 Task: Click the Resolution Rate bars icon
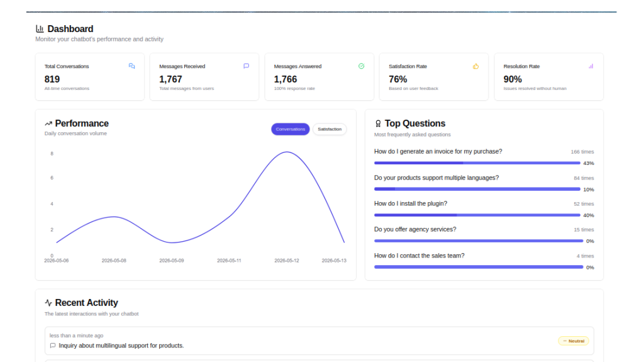point(591,66)
